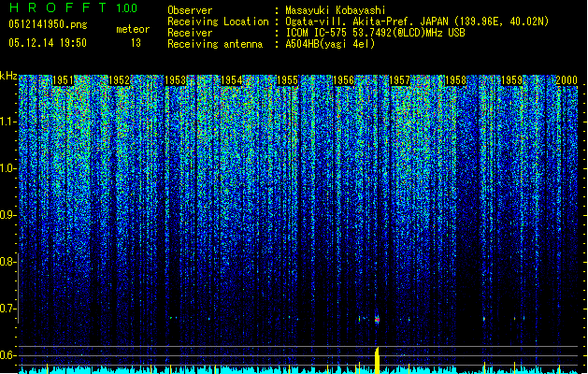The height and width of the screenshot is (374, 588).
Task: Select observer name Masayuki Kobayashi
Action: point(336,10)
